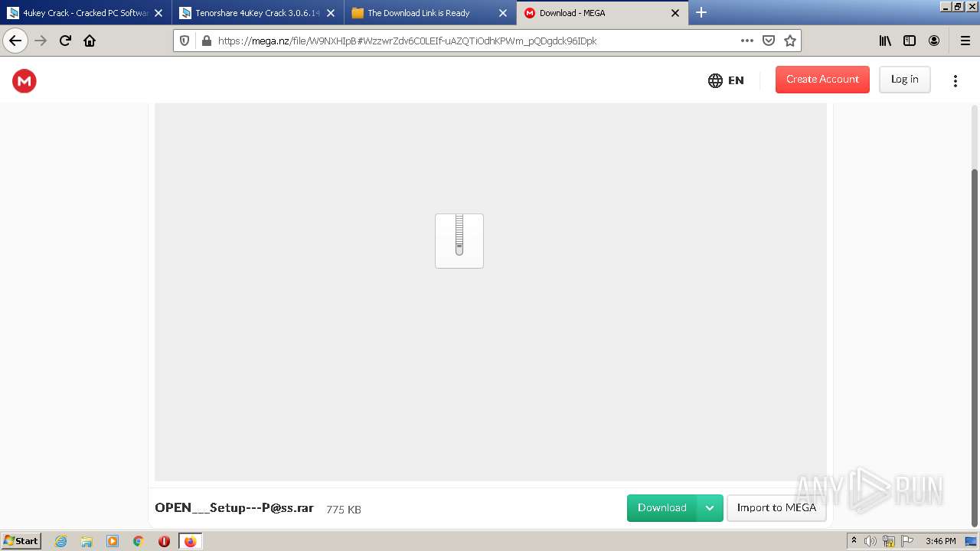Toggle the Firefox sidebar view
Image resolution: width=980 pixels, height=551 pixels.
(910, 41)
